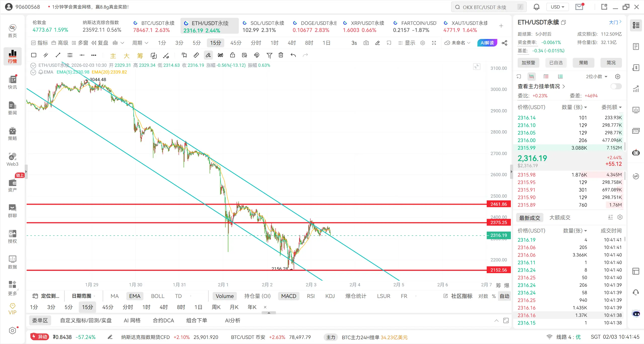This screenshot has height=344, width=644.
Task: Expand the 周期 period dropdown
Action: click(x=140, y=43)
